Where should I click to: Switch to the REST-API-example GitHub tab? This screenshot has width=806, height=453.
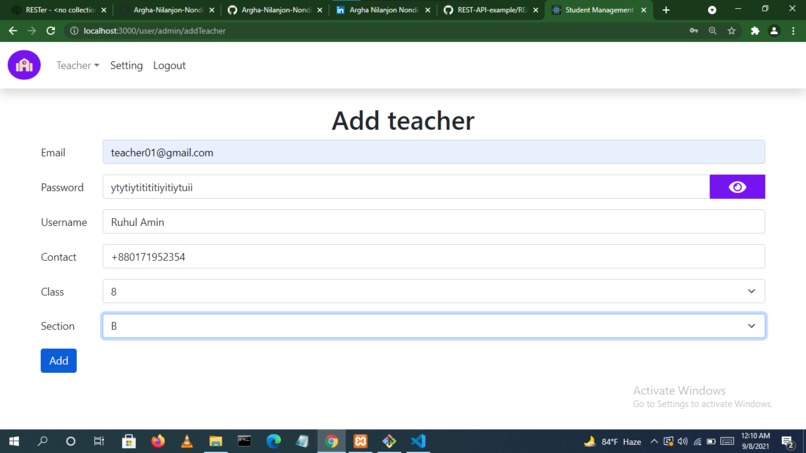(491, 10)
